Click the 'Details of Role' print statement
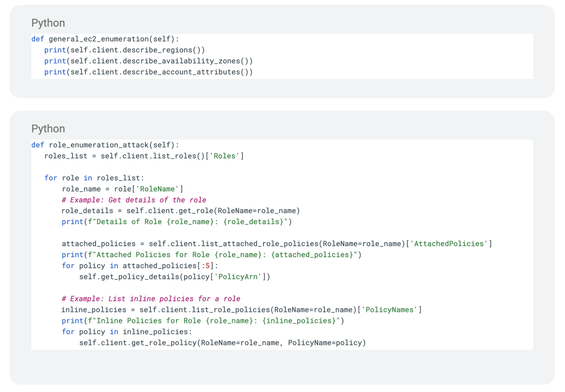This screenshot has width=565, height=392. point(177,222)
